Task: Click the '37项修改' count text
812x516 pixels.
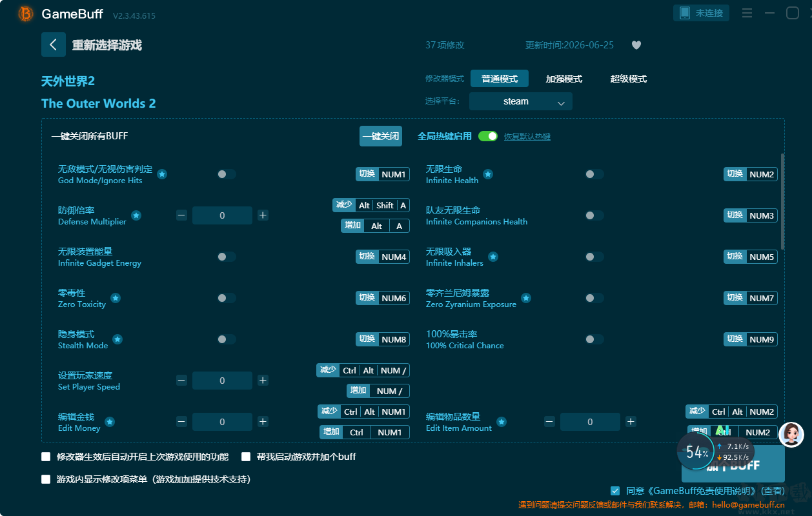Action: (445, 45)
